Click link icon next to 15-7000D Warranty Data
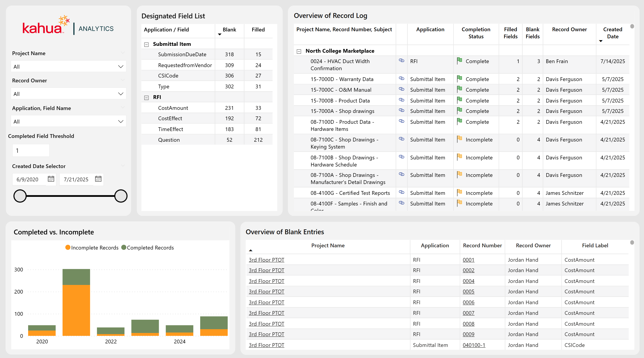 (402, 79)
